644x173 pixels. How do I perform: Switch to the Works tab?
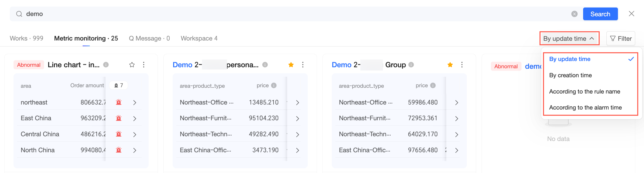(27, 38)
